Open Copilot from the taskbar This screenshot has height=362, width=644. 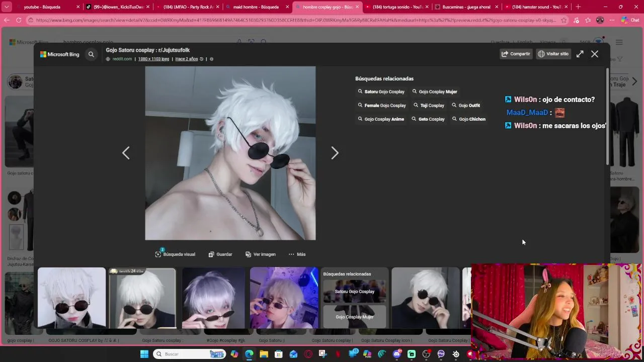pos(234,354)
